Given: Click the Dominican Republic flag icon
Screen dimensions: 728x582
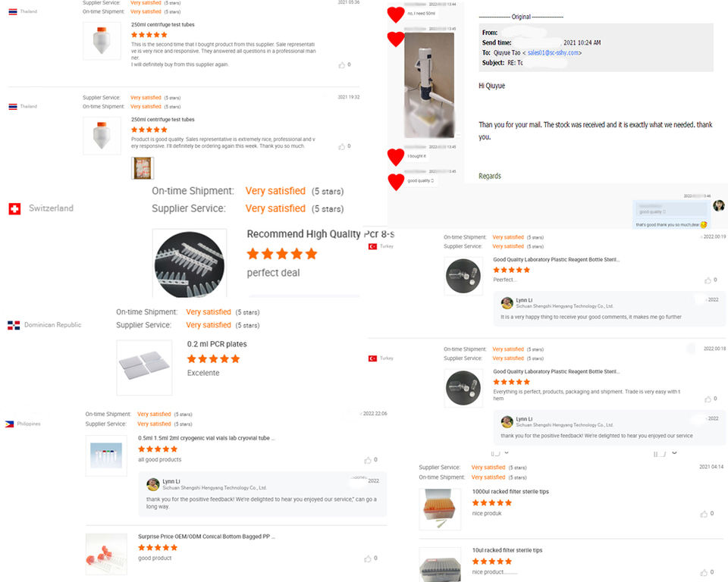Looking at the screenshot, I should point(14,325).
